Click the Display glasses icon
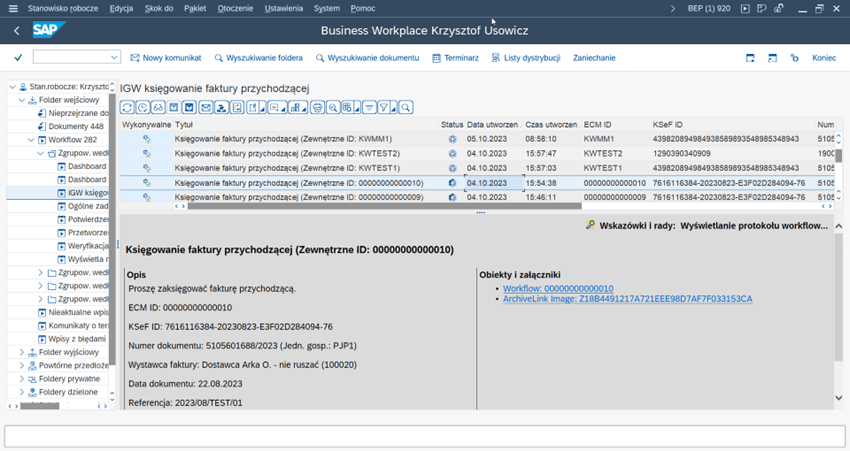 point(158,107)
